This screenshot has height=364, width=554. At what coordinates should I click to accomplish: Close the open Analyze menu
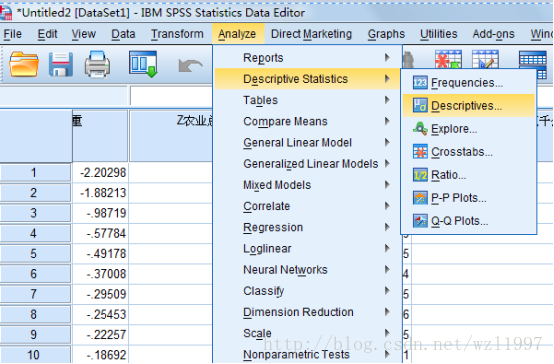click(x=237, y=34)
